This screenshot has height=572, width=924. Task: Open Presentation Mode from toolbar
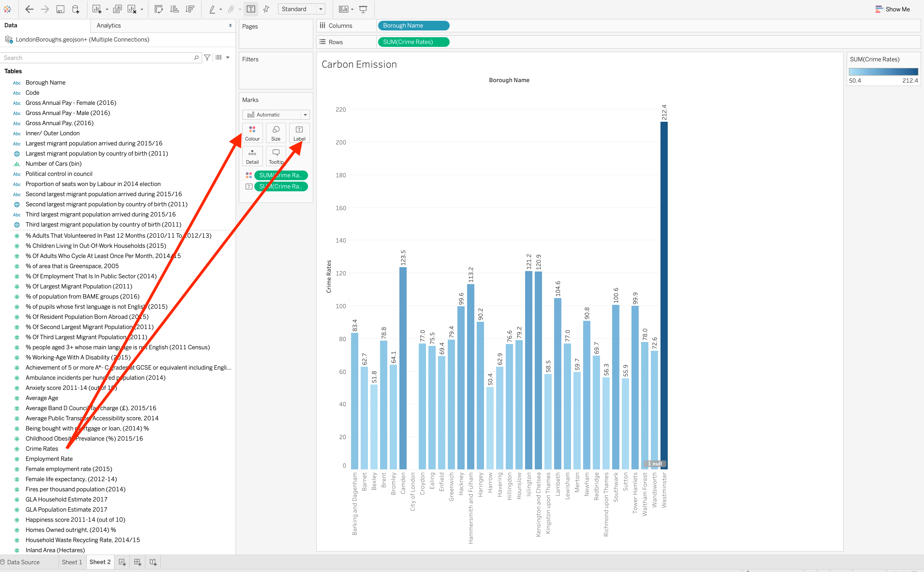(363, 9)
